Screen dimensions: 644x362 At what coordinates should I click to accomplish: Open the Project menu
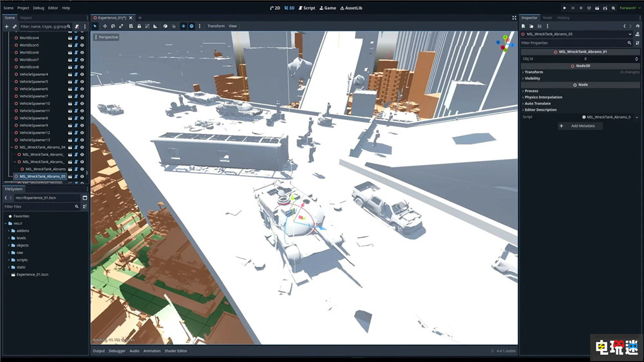pos(23,8)
